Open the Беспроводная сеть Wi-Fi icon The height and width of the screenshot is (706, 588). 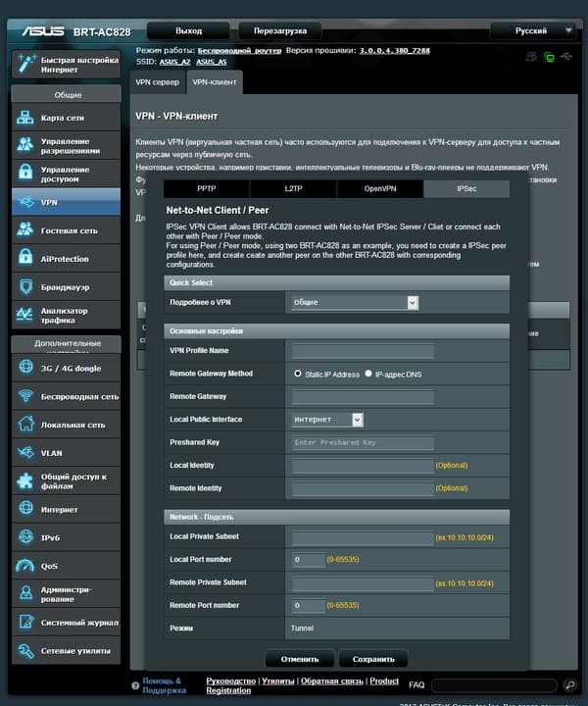point(25,396)
